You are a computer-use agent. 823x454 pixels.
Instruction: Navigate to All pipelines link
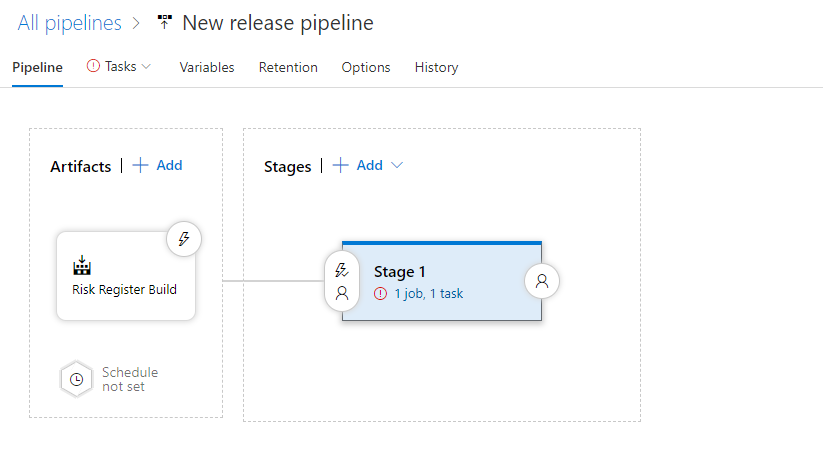(x=70, y=23)
